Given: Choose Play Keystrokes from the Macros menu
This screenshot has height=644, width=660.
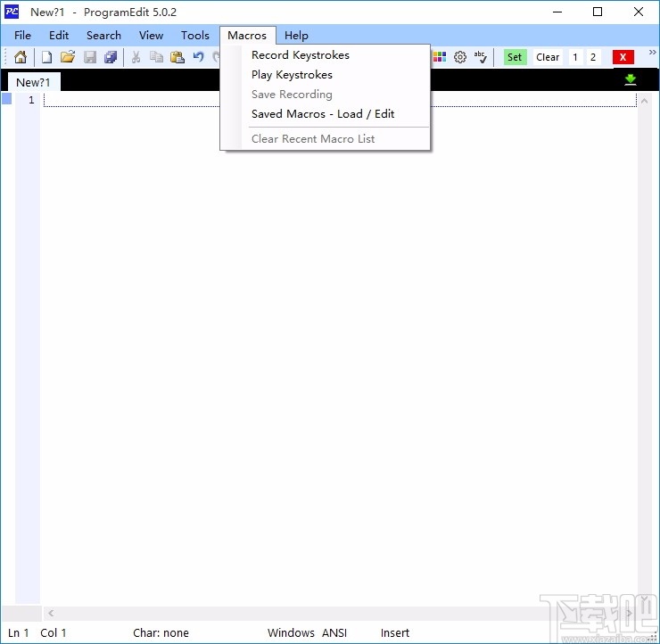Looking at the screenshot, I should [325, 75].
